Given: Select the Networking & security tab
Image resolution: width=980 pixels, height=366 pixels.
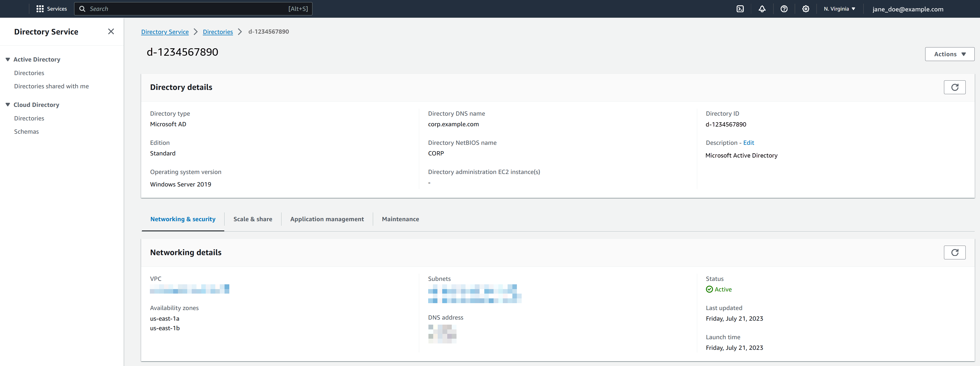Looking at the screenshot, I should point(182,218).
